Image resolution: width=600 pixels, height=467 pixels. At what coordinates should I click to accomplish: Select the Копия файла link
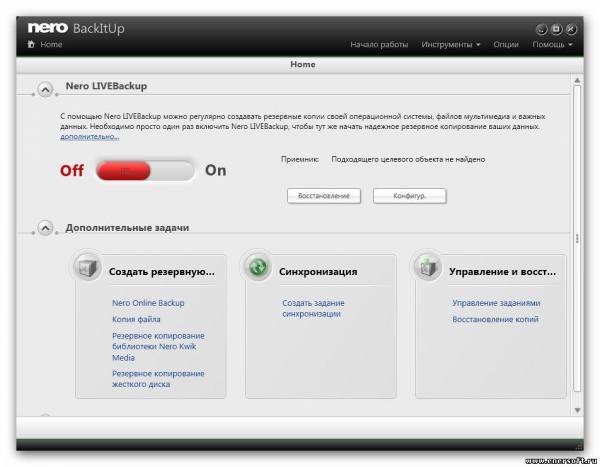coord(136,319)
